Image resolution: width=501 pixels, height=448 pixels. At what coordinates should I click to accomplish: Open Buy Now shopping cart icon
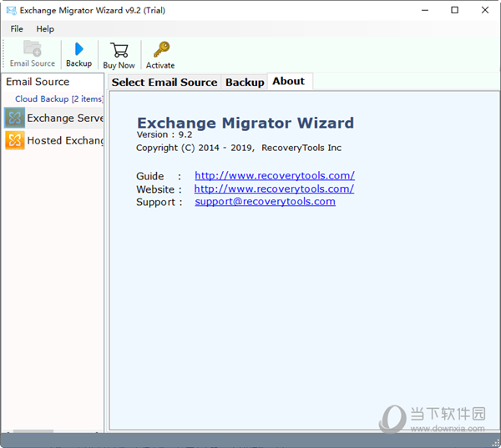119,50
